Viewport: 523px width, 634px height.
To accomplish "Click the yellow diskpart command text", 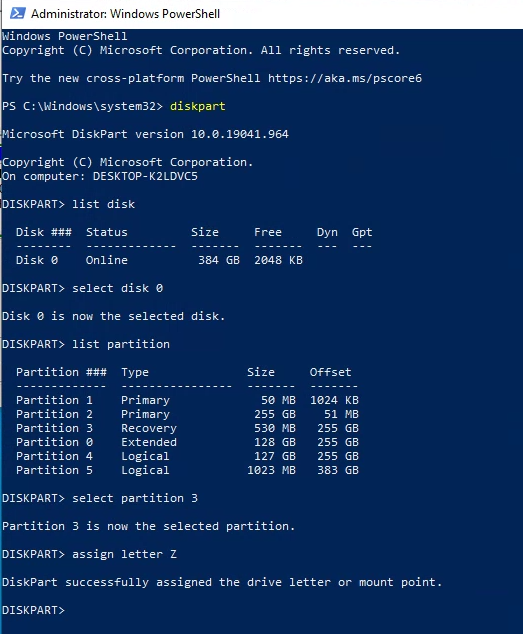I will pos(197,106).
